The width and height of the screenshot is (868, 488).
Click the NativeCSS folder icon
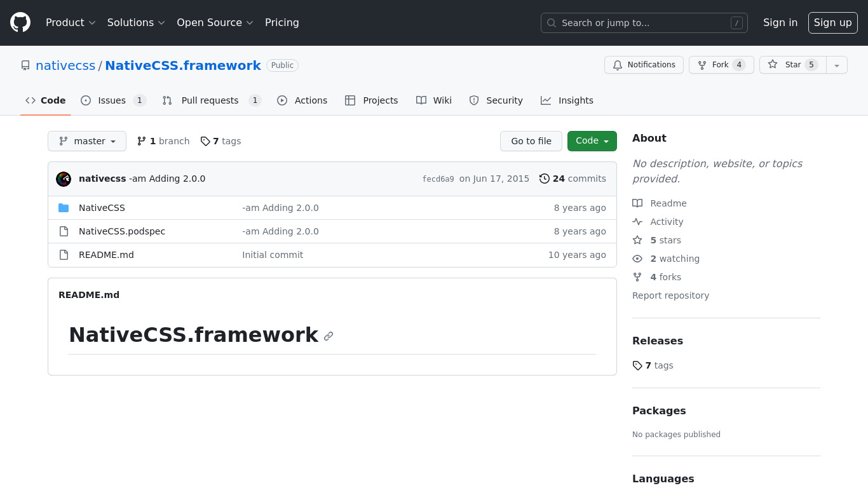tap(64, 208)
